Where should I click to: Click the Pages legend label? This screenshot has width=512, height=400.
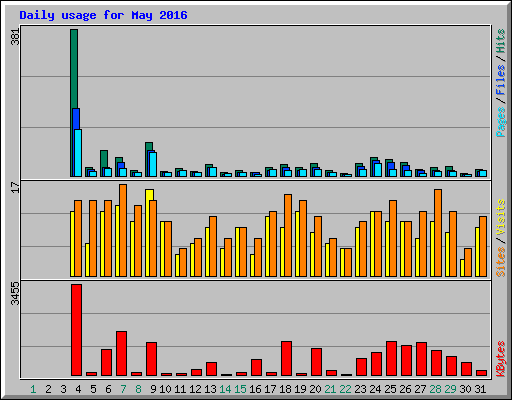coord(500,122)
